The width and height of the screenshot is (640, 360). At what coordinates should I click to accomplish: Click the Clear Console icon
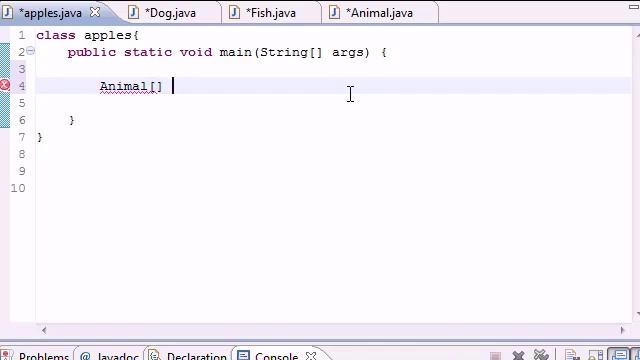(x=572, y=356)
